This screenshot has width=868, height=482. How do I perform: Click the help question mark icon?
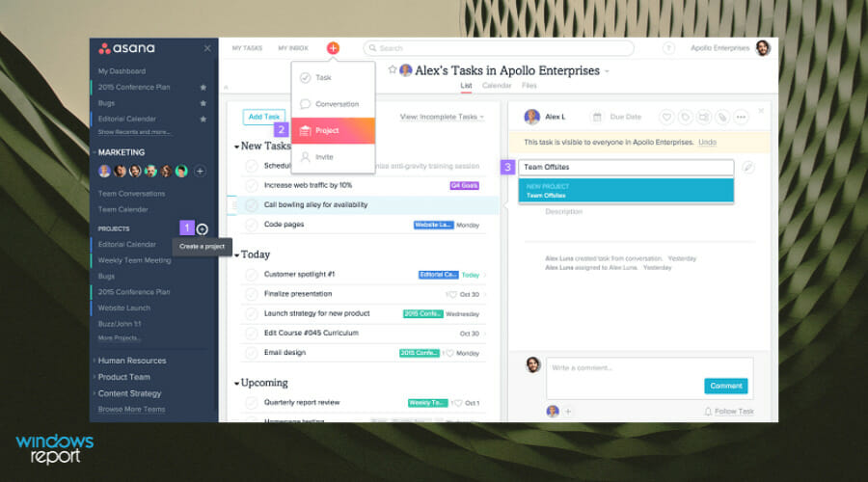coord(668,48)
